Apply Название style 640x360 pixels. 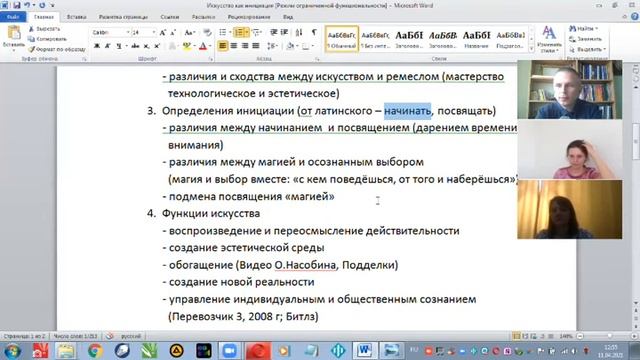[476, 39]
